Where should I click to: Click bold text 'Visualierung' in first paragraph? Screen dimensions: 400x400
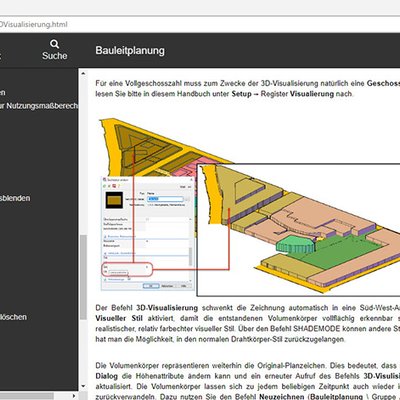[312, 94]
